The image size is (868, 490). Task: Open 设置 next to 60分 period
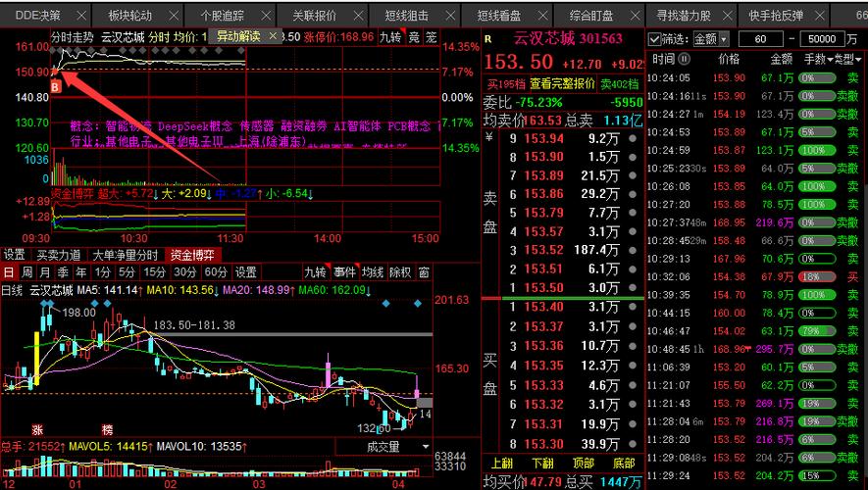(246, 272)
